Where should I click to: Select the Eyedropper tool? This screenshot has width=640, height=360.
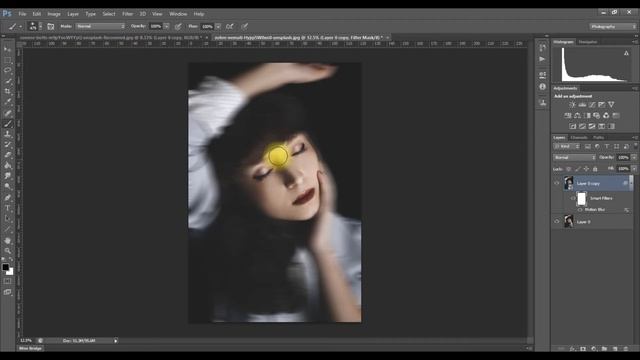(7, 102)
